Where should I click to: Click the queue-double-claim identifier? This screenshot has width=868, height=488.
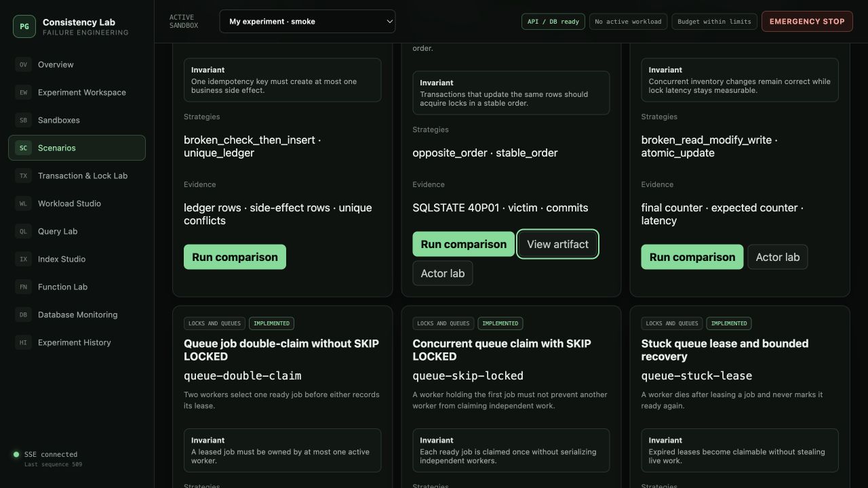[243, 375]
